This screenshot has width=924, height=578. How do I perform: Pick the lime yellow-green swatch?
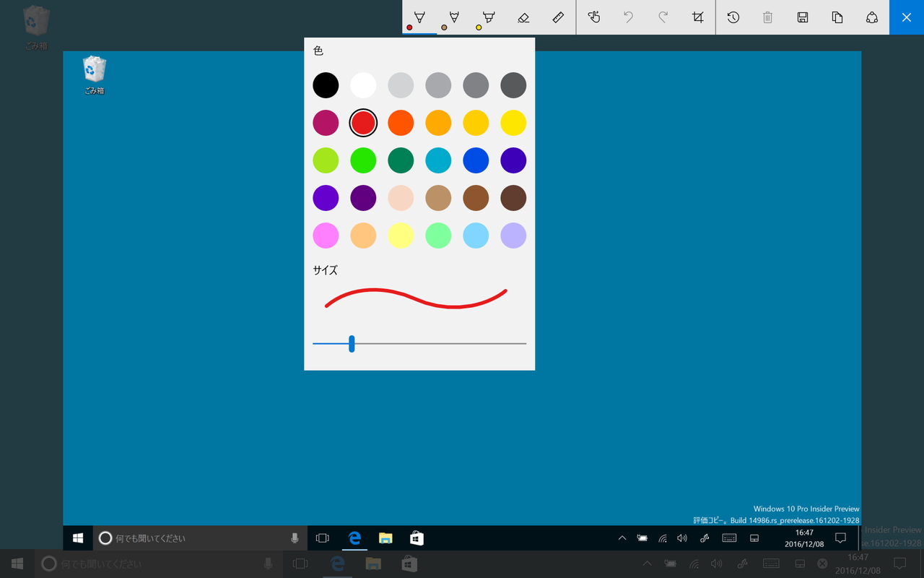tap(326, 160)
